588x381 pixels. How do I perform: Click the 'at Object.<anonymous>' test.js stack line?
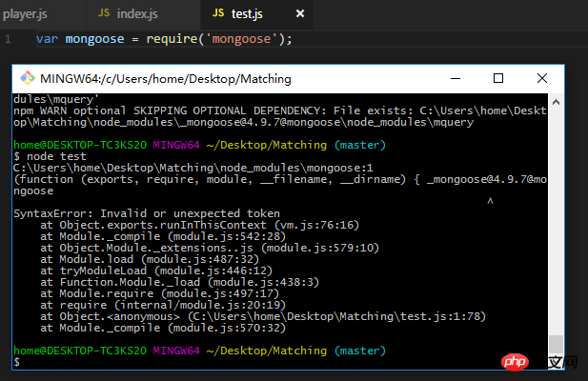[x=263, y=316]
